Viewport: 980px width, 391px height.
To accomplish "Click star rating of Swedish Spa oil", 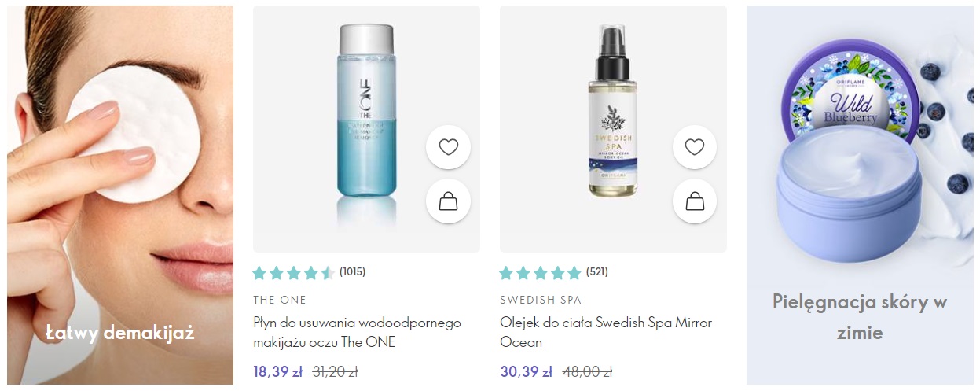I will [541, 273].
